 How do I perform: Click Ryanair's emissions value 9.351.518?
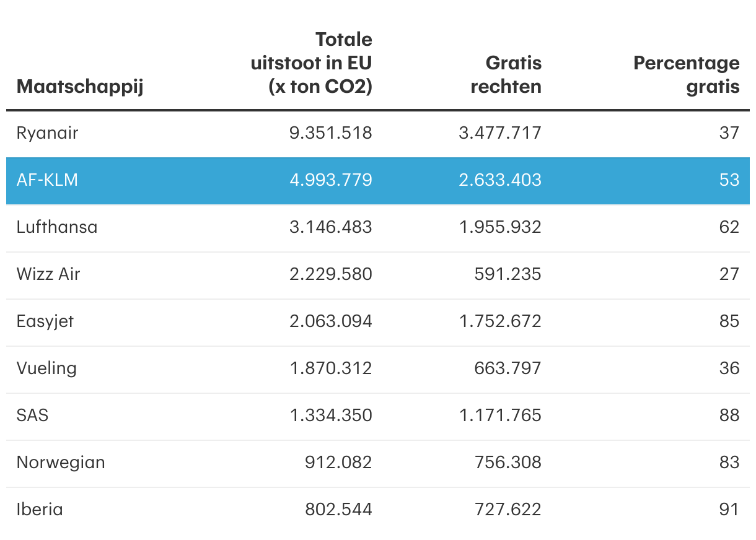pos(331,133)
